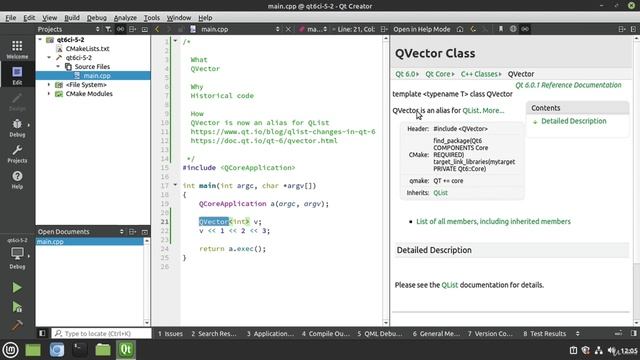Fold the comment block at line 1
640x360 pixels.
175,41
